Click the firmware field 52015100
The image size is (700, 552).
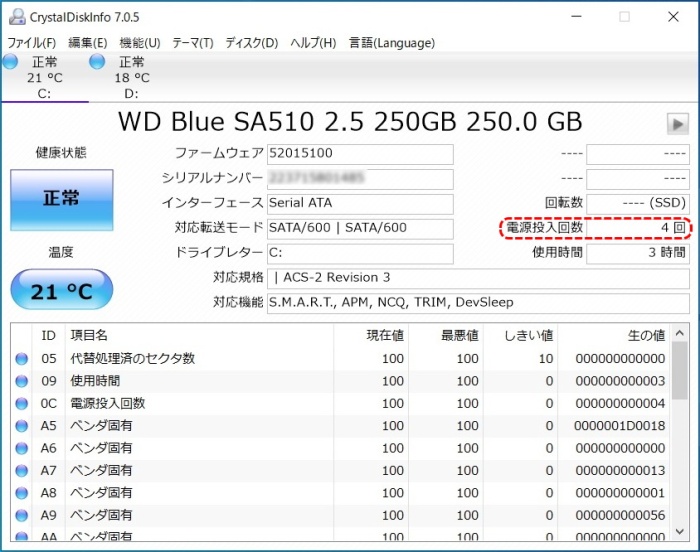pos(360,154)
